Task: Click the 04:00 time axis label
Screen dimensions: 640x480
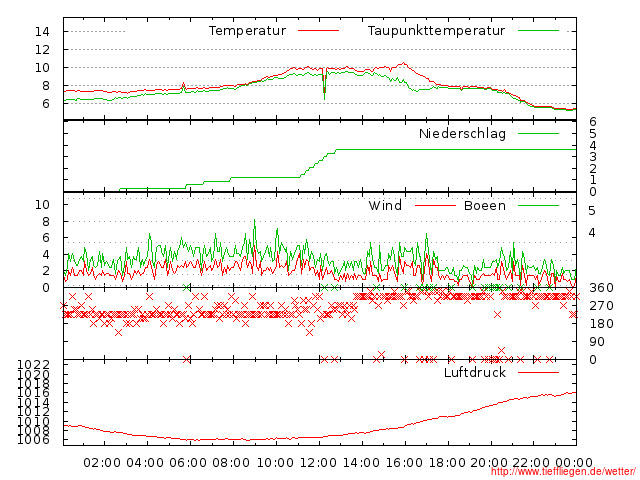Action: [x=145, y=463]
